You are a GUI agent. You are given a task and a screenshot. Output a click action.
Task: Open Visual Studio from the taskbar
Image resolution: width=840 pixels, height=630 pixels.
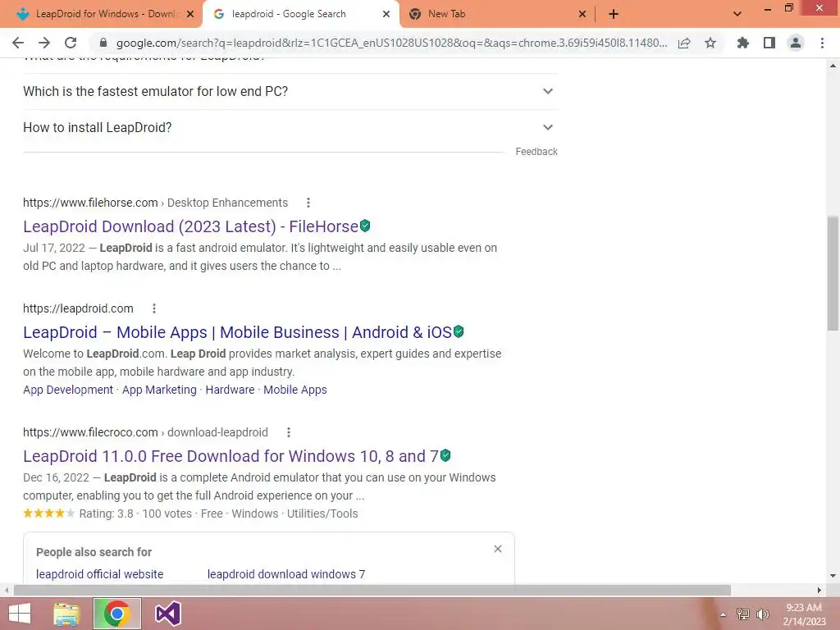pyautogui.click(x=167, y=614)
